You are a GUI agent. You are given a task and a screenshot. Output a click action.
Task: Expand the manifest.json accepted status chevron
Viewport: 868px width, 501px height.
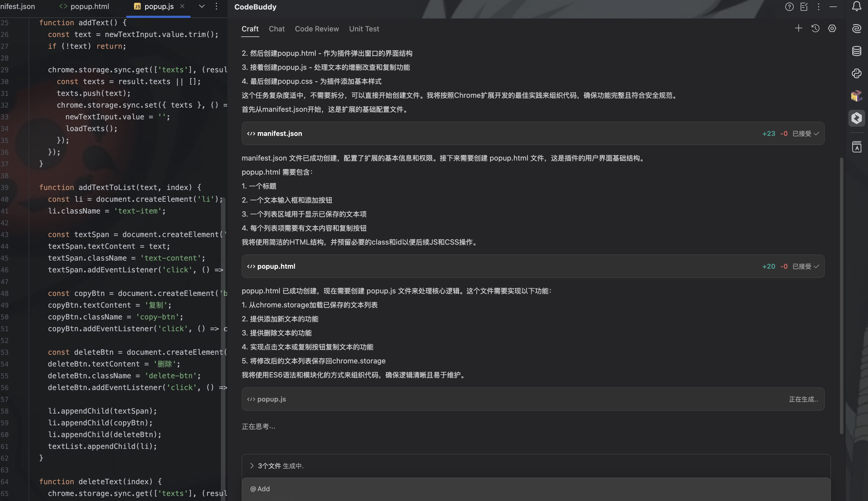tap(816, 133)
